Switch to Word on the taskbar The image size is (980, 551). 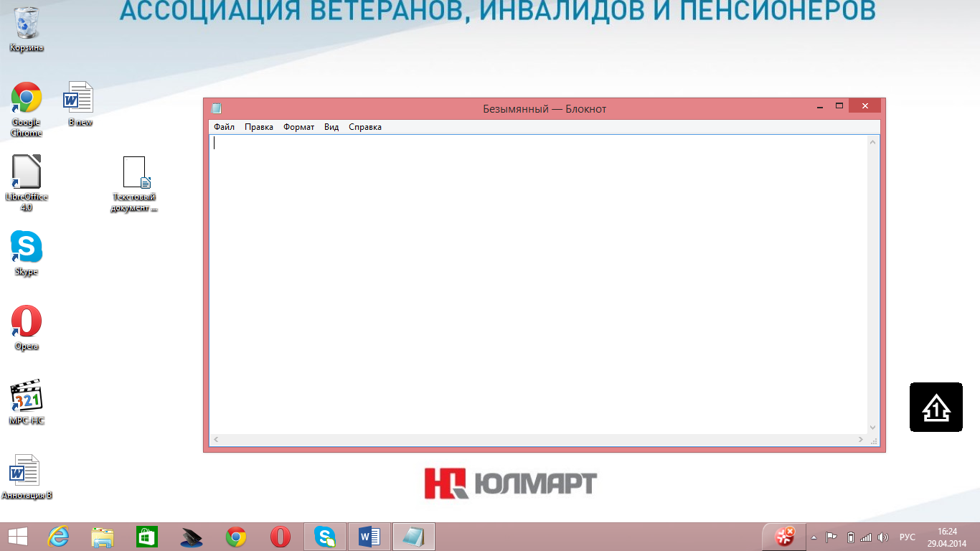369,537
